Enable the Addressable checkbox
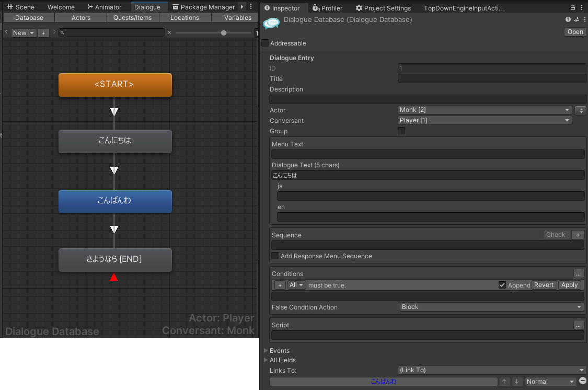Viewport: 588px width, 390px height. point(264,43)
